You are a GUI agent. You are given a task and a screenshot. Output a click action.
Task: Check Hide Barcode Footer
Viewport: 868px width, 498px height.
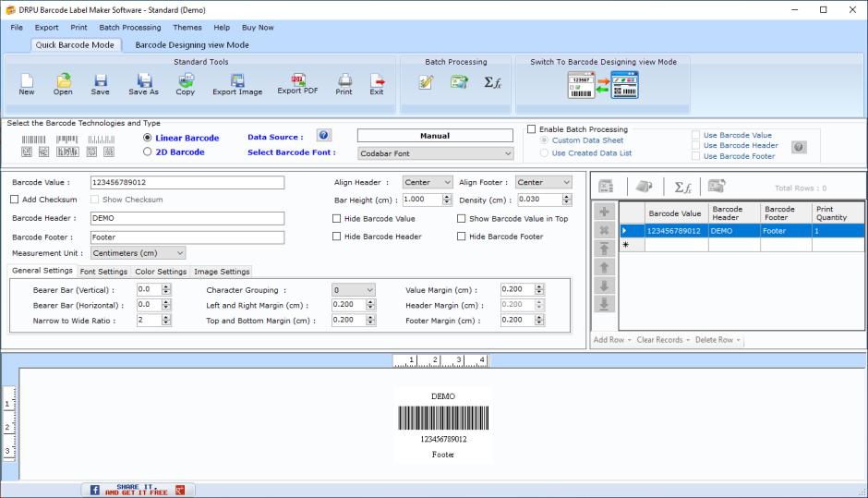461,237
